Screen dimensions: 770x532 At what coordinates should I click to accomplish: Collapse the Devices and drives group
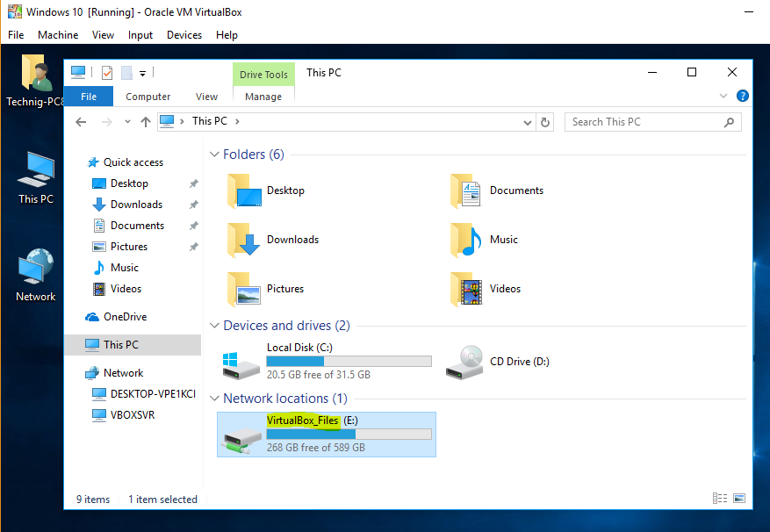[x=214, y=326]
